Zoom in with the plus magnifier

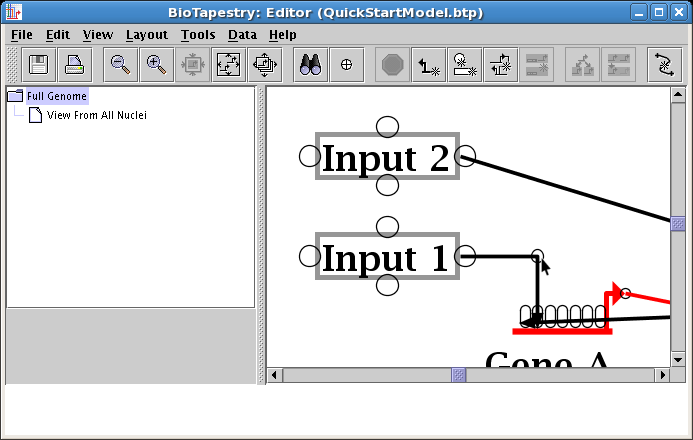[156, 64]
